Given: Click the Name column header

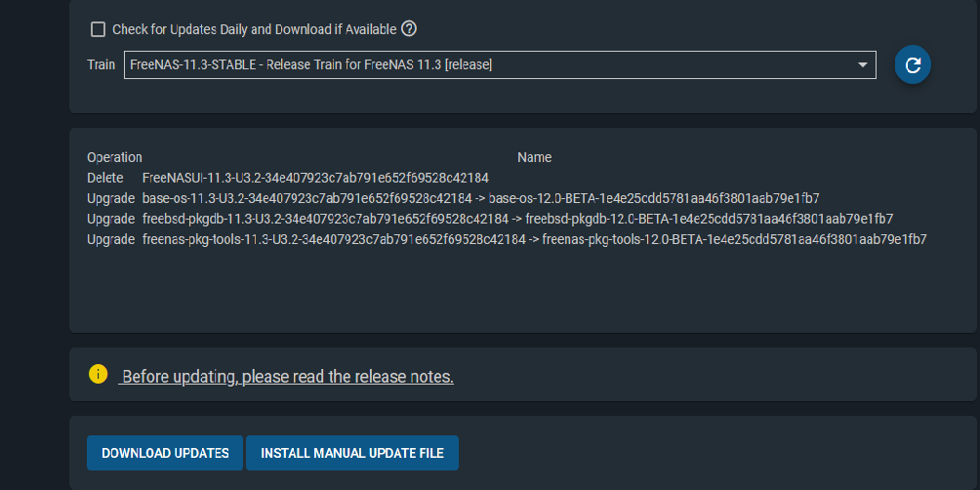Looking at the screenshot, I should (534, 157).
